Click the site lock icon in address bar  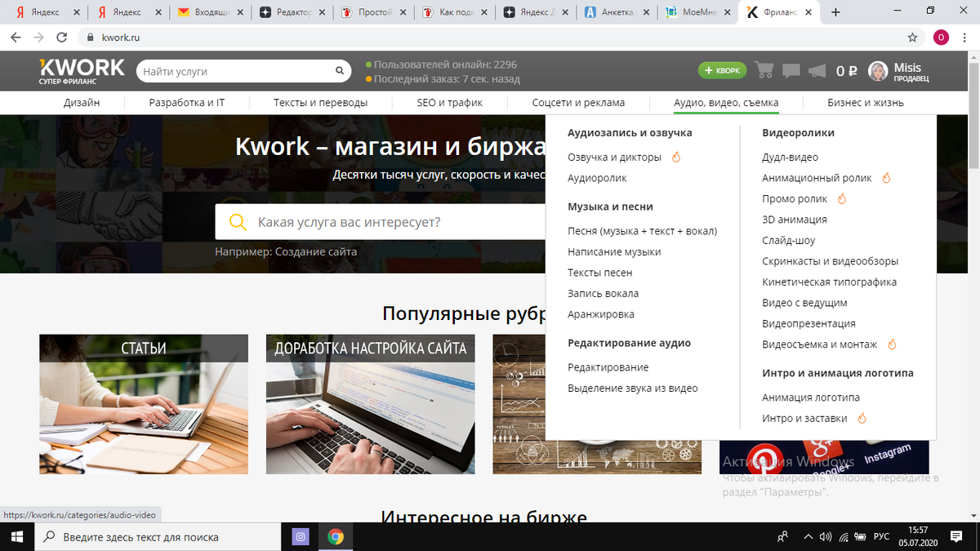[89, 38]
